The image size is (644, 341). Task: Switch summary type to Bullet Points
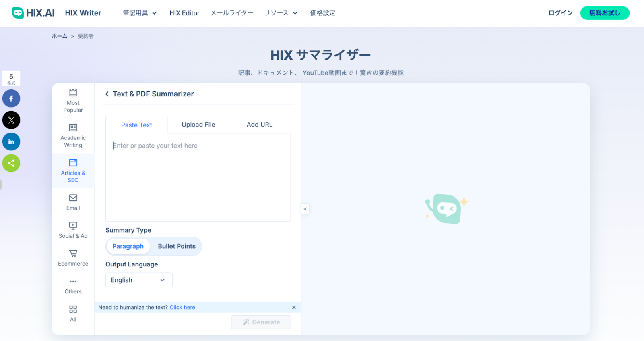pos(177,246)
